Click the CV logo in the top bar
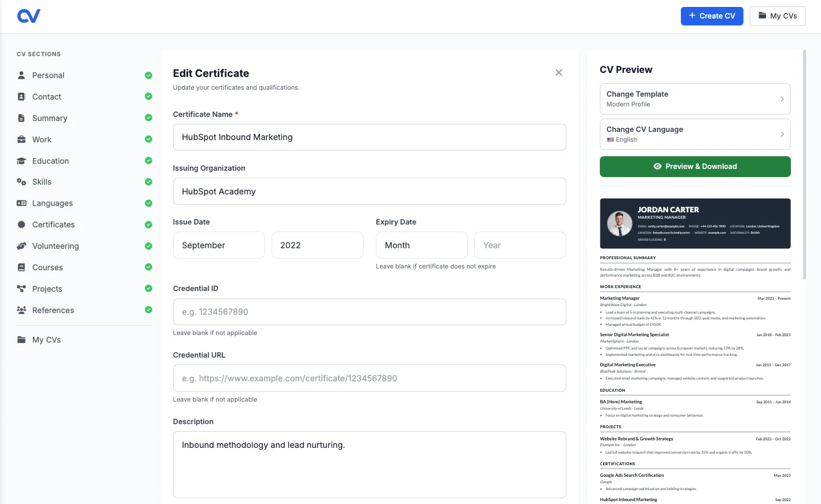 [28, 16]
